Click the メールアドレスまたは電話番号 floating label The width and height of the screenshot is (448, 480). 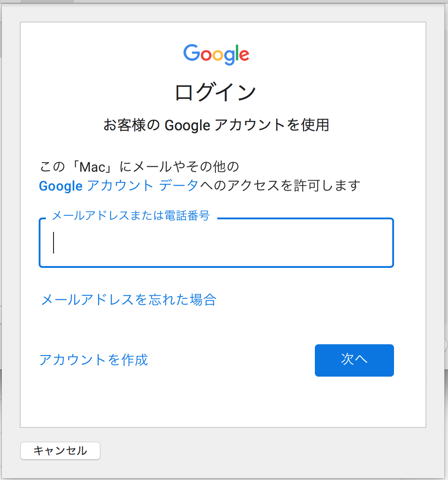click(x=131, y=216)
